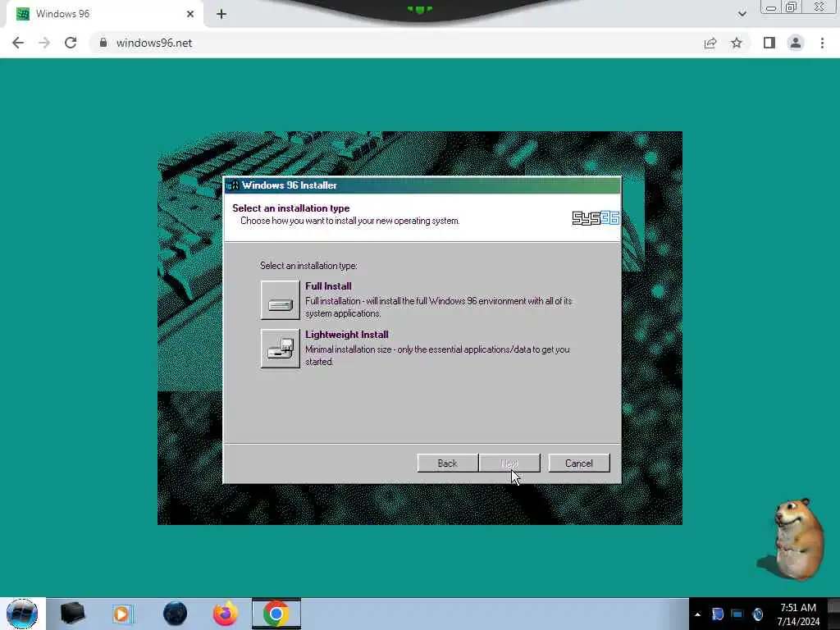
Task: Share this page using the share icon
Action: click(x=710, y=43)
